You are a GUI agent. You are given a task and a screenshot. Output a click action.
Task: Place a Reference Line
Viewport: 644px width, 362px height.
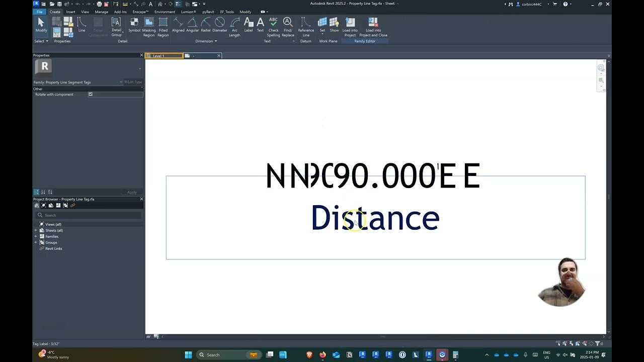pyautogui.click(x=306, y=27)
